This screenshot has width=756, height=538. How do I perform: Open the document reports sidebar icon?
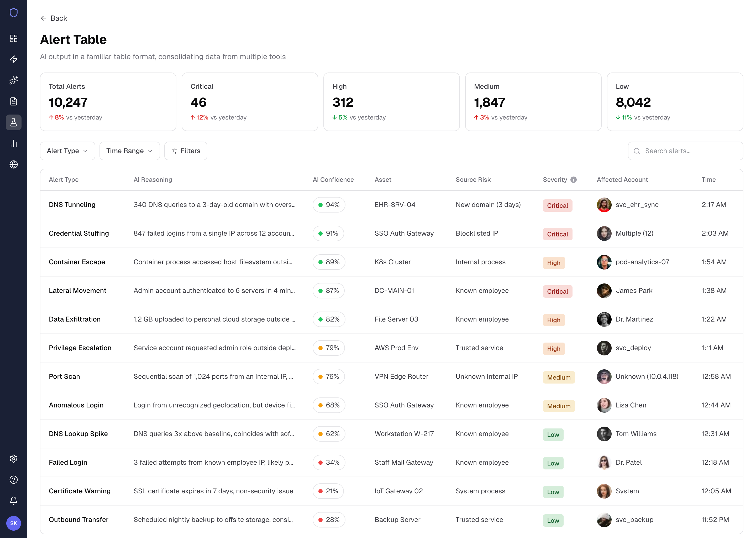pyautogui.click(x=14, y=101)
